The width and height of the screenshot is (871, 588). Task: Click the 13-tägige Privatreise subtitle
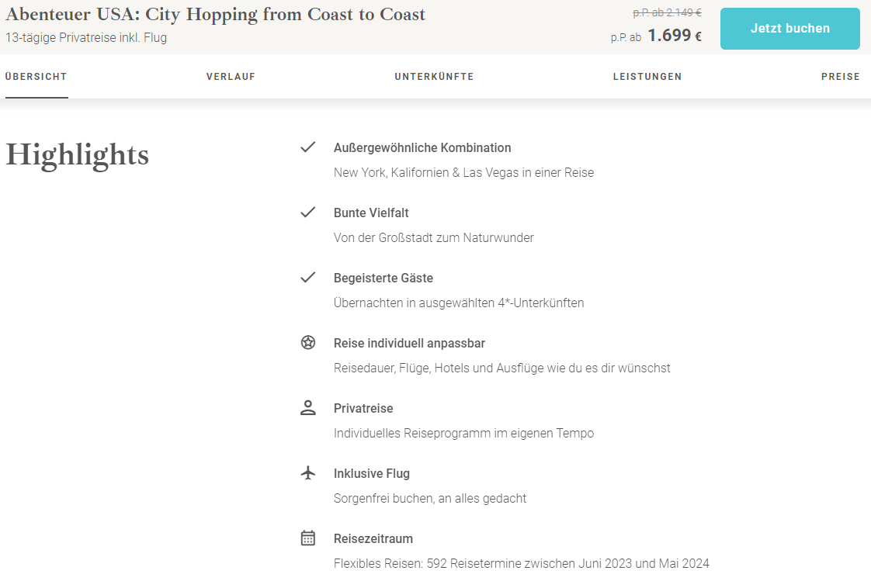tap(86, 38)
